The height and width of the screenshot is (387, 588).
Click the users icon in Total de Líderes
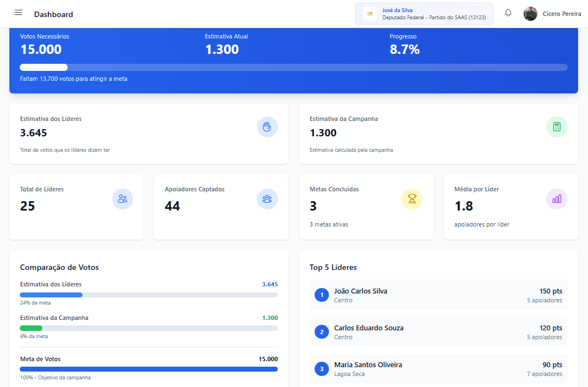coord(122,199)
